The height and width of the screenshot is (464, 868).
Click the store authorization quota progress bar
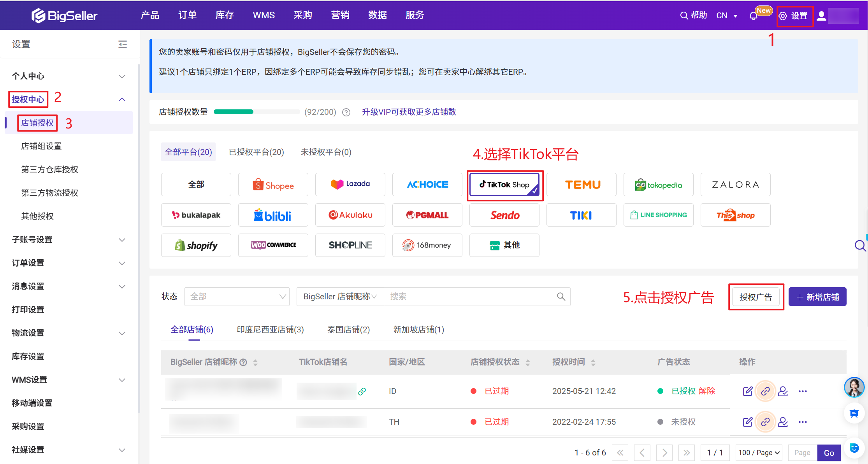(x=256, y=112)
